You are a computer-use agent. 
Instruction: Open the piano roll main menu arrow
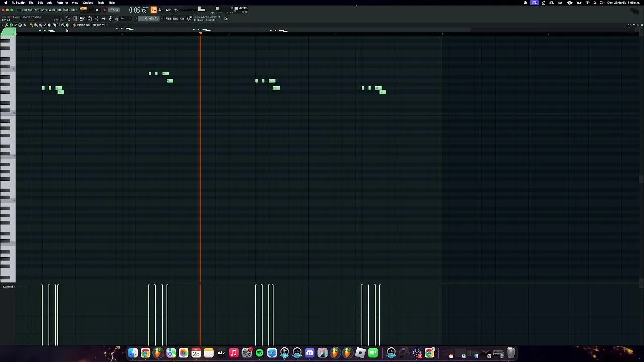(x=2, y=25)
